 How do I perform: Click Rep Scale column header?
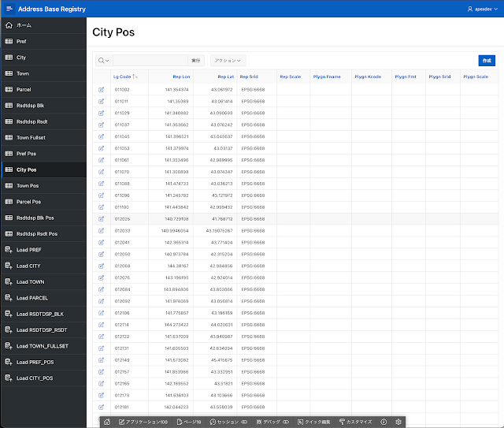click(x=291, y=76)
